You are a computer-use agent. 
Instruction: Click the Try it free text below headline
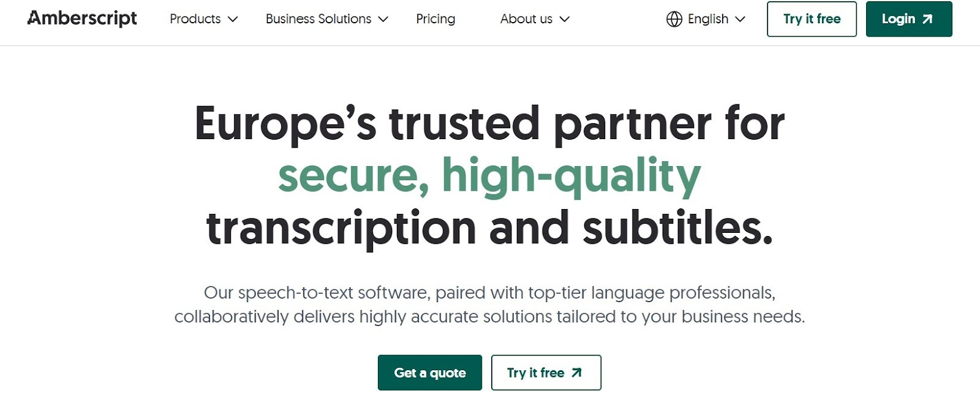535,373
